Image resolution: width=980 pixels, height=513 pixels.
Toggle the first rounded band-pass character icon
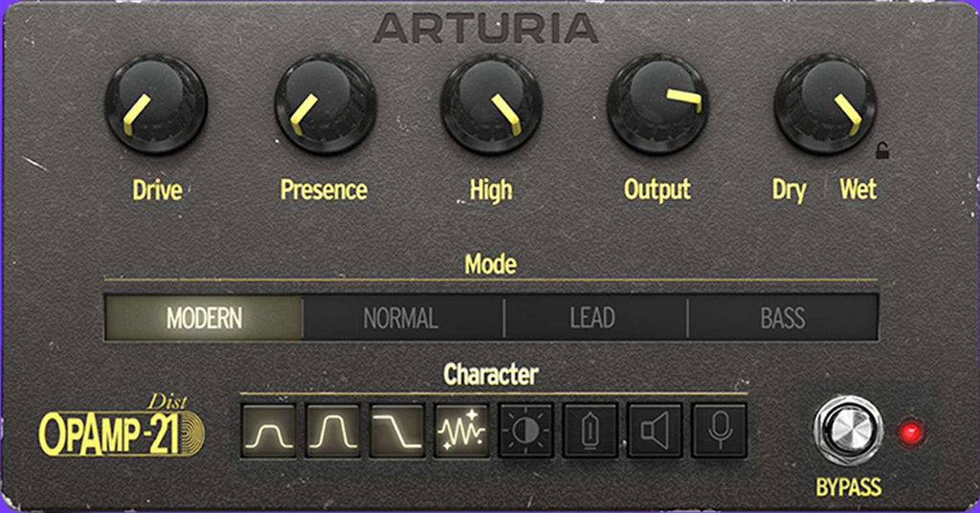tap(269, 431)
